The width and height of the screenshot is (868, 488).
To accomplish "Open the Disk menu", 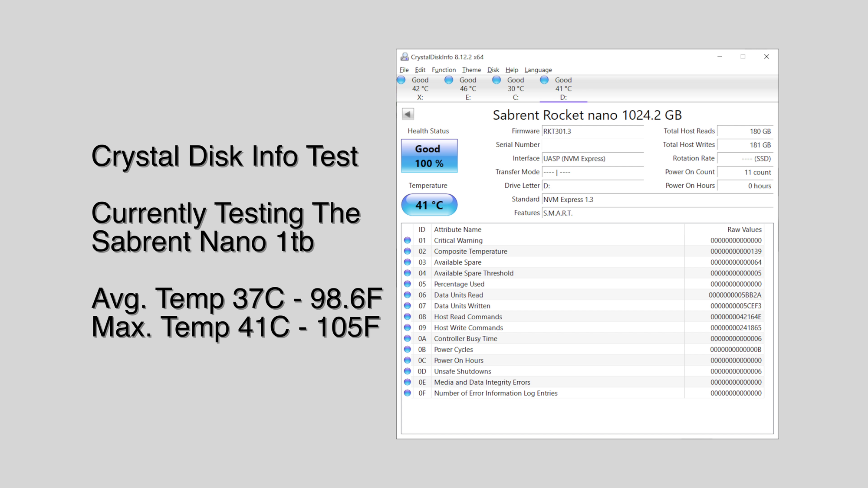I will pyautogui.click(x=493, y=70).
